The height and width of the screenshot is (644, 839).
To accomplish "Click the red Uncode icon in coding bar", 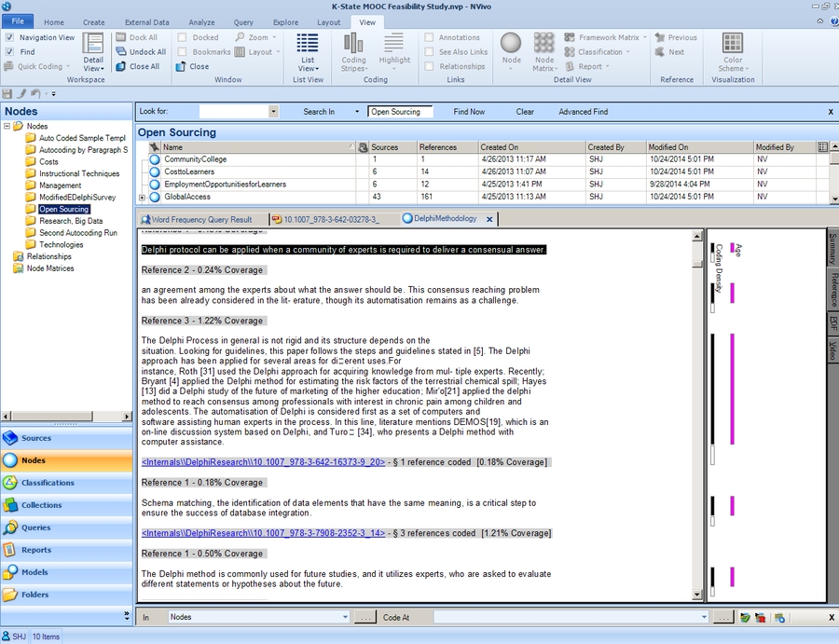I will [759, 617].
